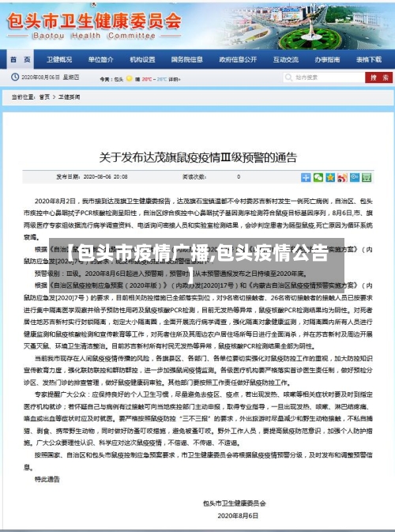Click the paragraph starting 2020年8月2日
This screenshot has height=532, width=395.
pos(198,219)
